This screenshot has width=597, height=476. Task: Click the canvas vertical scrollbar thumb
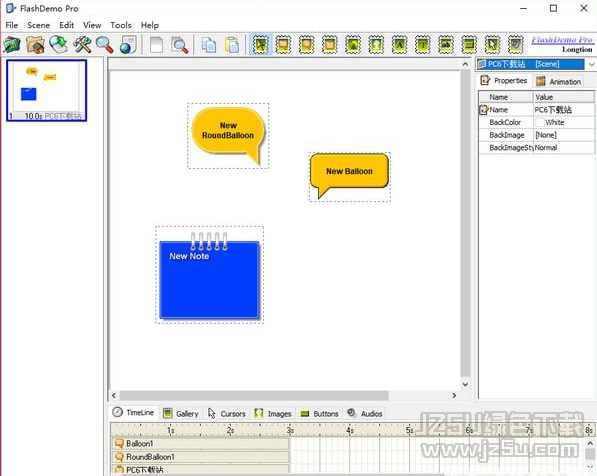click(465, 223)
